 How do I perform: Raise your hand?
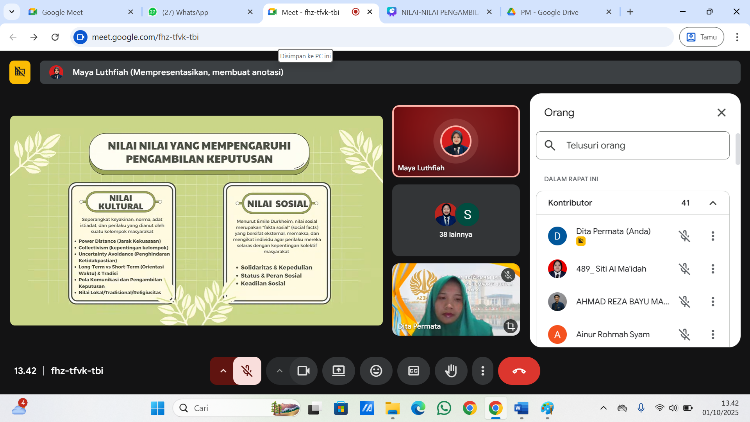click(451, 370)
